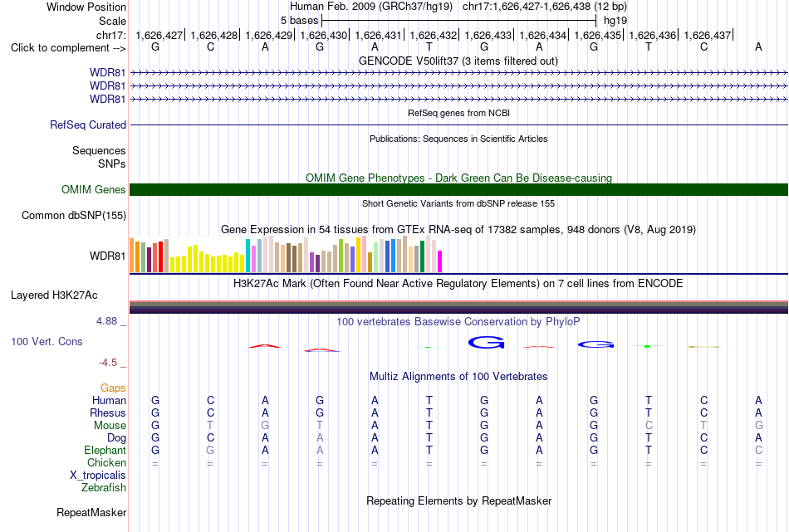This screenshot has width=789, height=532.
Task: Click the dark green GTEx expression bar
Action: click(422, 257)
